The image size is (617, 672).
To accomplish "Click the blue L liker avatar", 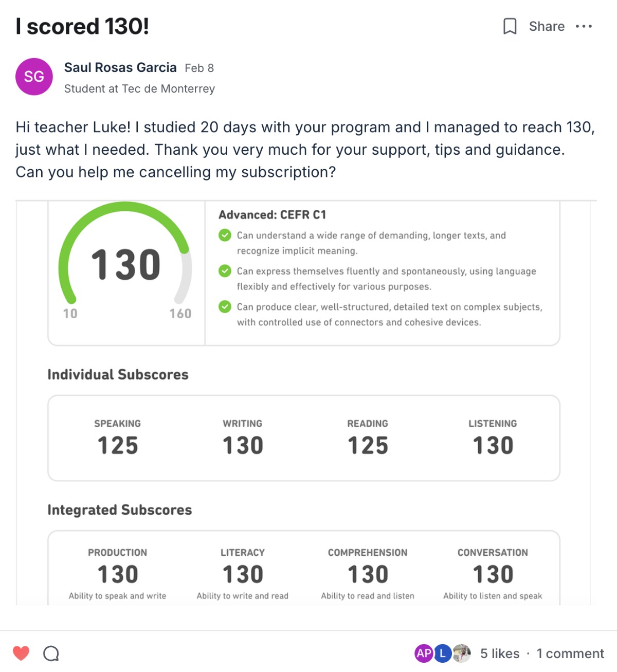I will point(443,653).
